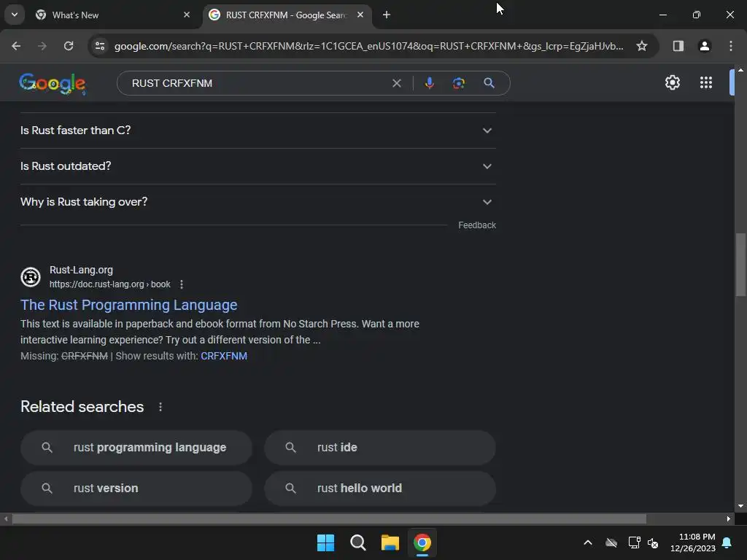This screenshot has width=747, height=560.
Task: Click the scroll down arrow
Action: pyautogui.click(x=740, y=506)
